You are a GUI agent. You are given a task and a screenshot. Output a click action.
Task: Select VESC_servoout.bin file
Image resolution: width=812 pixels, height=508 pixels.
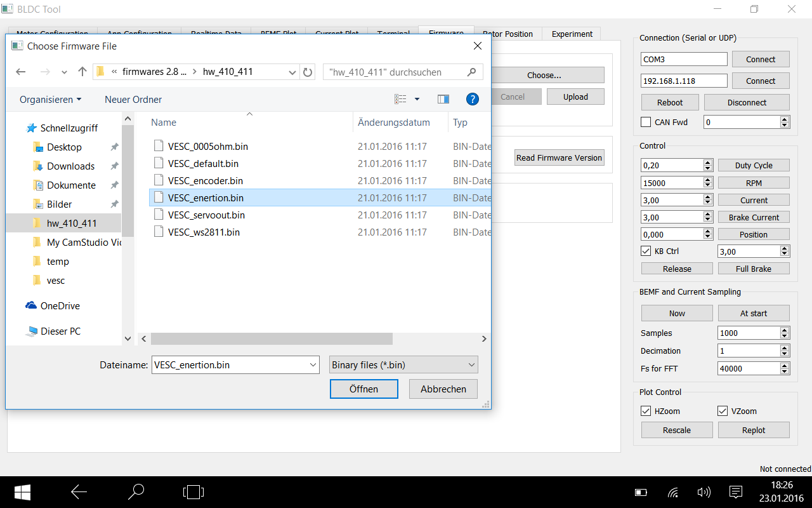[206, 215]
